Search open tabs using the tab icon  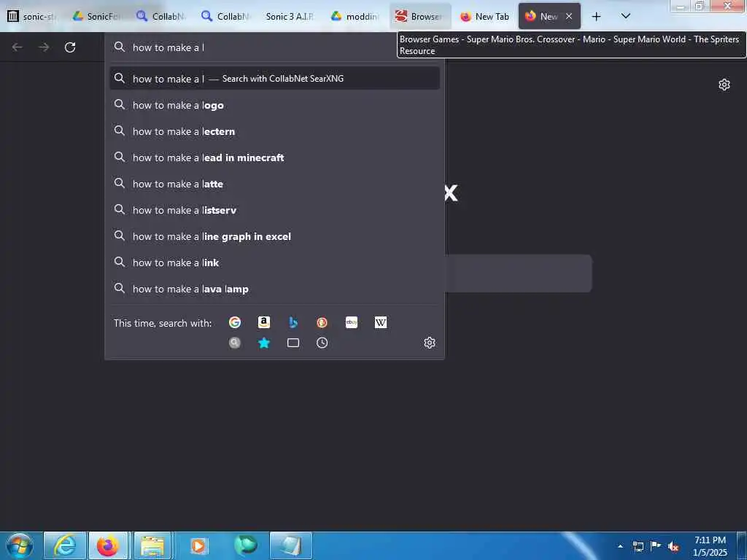point(293,343)
